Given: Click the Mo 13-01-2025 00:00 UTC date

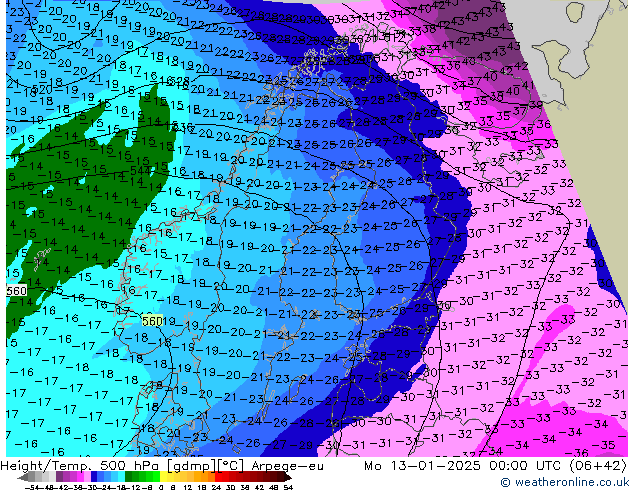Looking at the screenshot, I should pyautogui.click(x=463, y=466).
